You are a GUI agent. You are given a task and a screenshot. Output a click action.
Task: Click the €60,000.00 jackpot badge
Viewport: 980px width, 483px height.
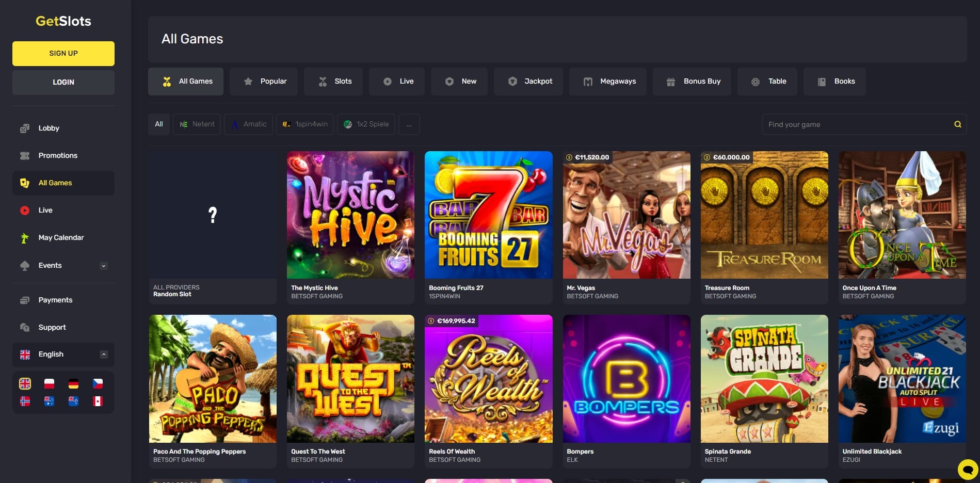[x=727, y=157]
